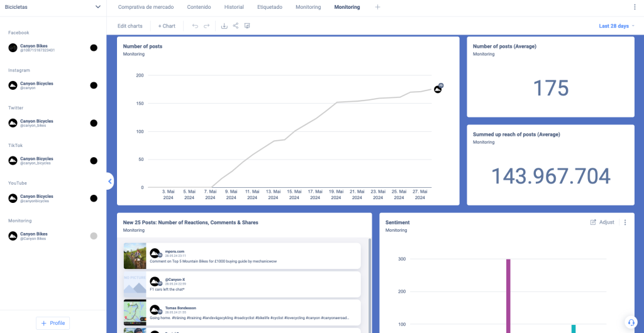Open the mpora.com post thumbnail

click(x=135, y=256)
